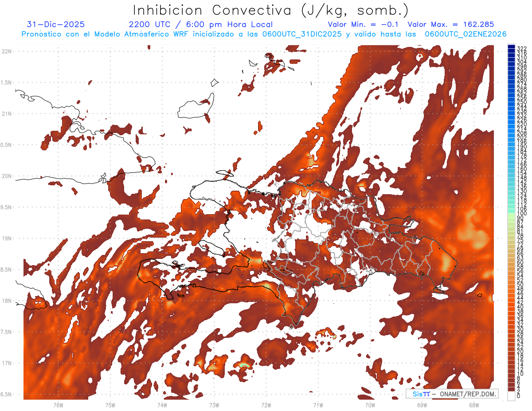
Task: Click the 76W longitude label
Action: [x=58, y=405]
